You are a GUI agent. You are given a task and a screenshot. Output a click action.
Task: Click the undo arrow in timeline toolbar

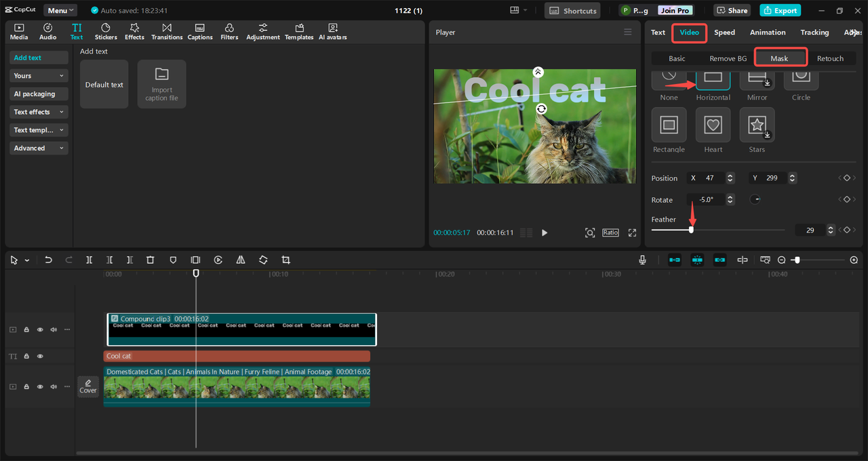[48, 260]
